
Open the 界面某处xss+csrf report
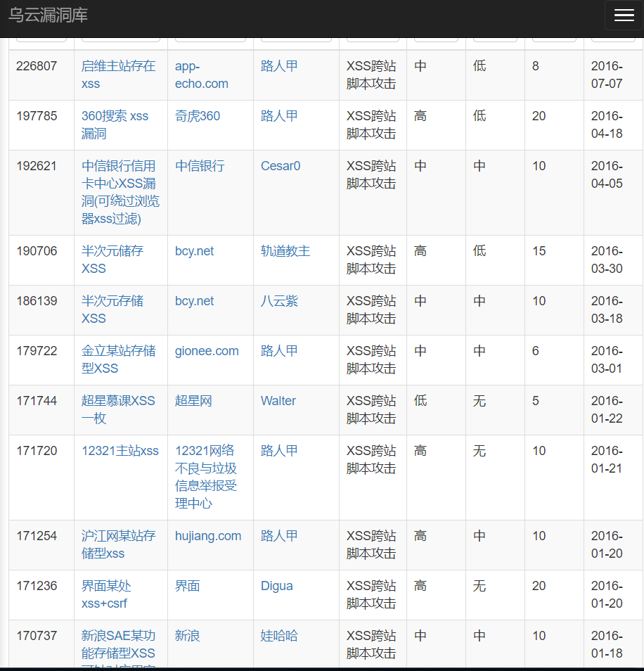(106, 595)
